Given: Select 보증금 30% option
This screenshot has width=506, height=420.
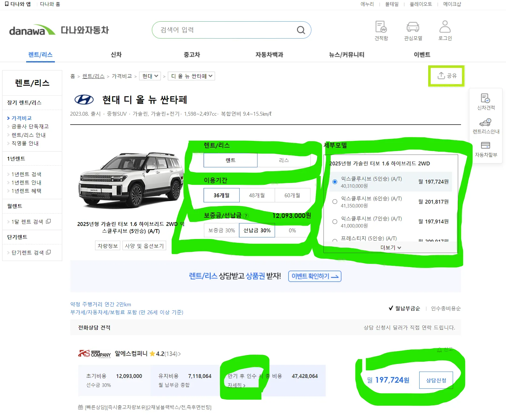Looking at the screenshot, I should point(221,230).
